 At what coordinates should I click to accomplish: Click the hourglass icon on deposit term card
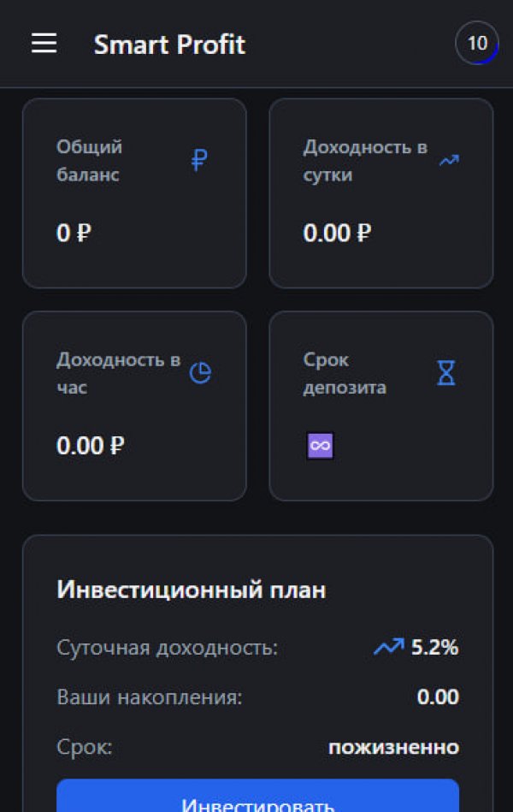pos(445,373)
